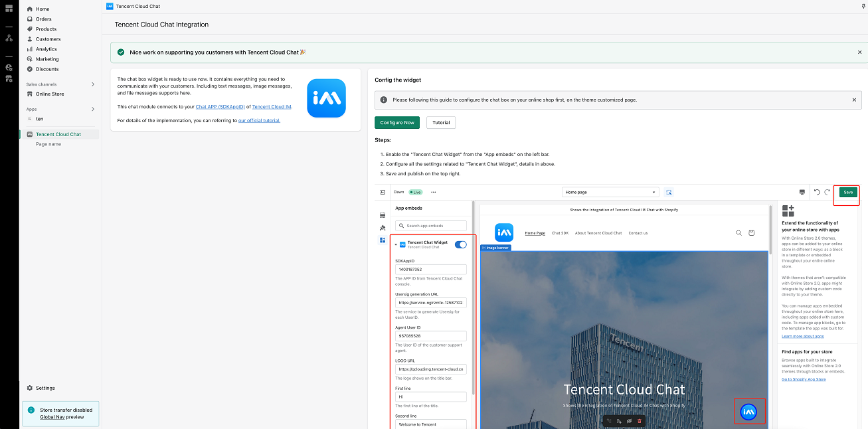868x429 pixels.
Task: Click the desktop preview device icon
Action: coord(802,192)
